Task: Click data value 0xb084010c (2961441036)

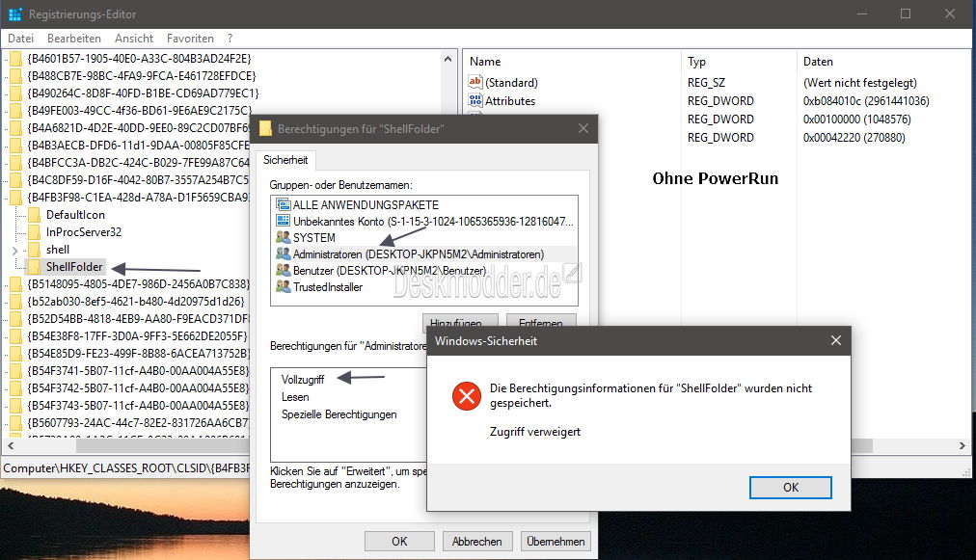Action: click(x=866, y=101)
